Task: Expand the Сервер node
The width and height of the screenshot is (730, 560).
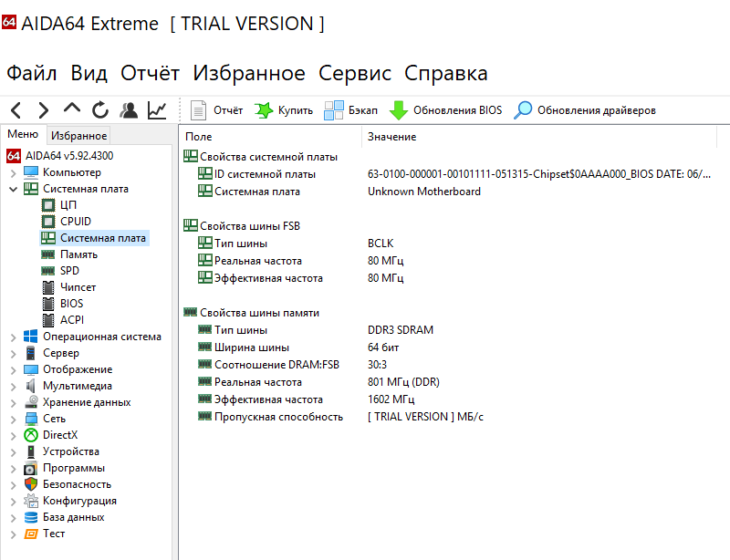Action: coord(13,353)
